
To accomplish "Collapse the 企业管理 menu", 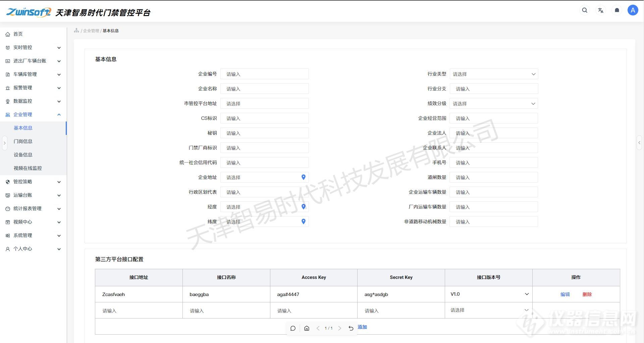I will pos(34,114).
